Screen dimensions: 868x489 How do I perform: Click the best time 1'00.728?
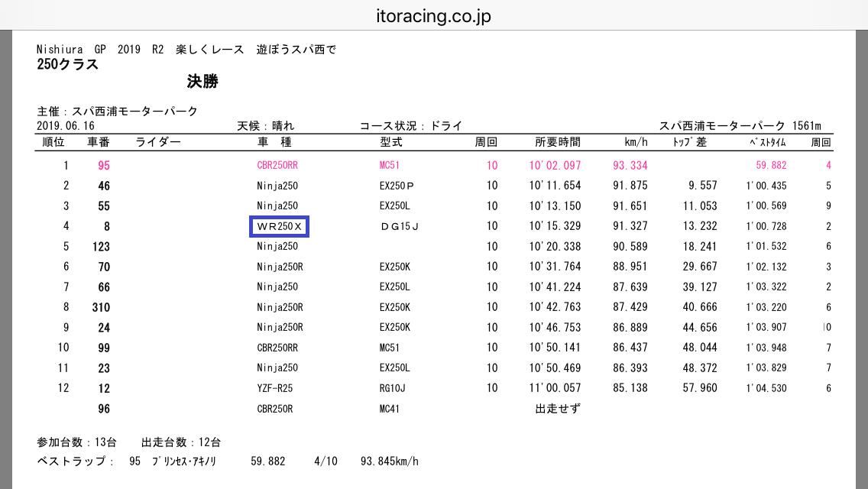click(x=766, y=226)
